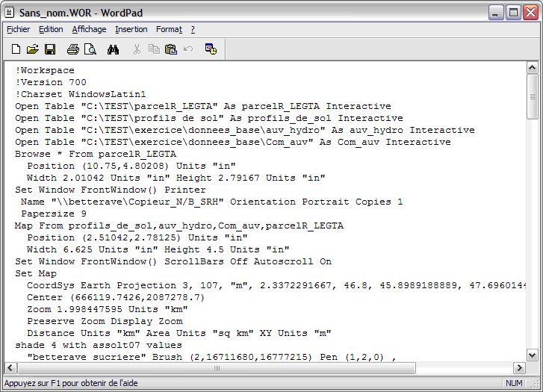The height and width of the screenshot is (392, 543).
Task: Click the vertical scrollbar up arrow
Action: (x=532, y=68)
